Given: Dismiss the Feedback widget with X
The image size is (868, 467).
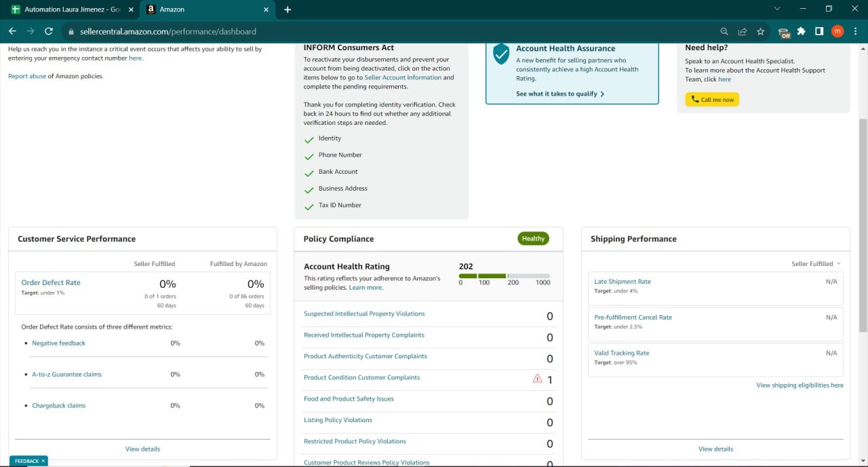Looking at the screenshot, I should coord(43,461).
